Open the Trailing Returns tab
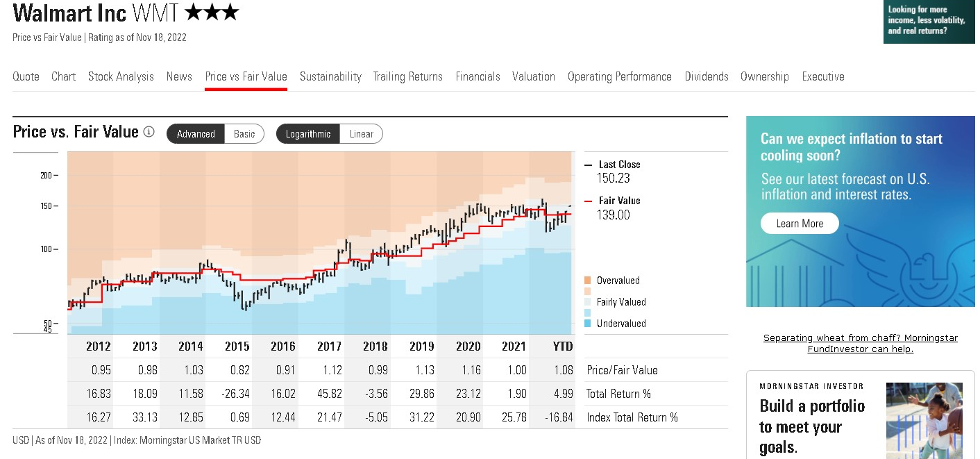The width and height of the screenshot is (980, 459). (x=407, y=76)
